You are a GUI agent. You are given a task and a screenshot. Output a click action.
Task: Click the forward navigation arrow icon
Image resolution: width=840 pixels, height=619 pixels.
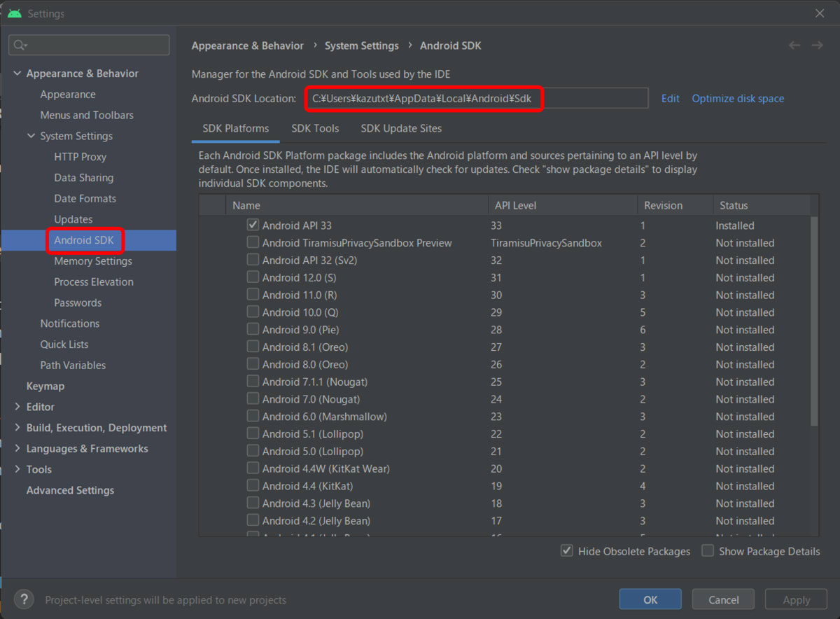817,46
